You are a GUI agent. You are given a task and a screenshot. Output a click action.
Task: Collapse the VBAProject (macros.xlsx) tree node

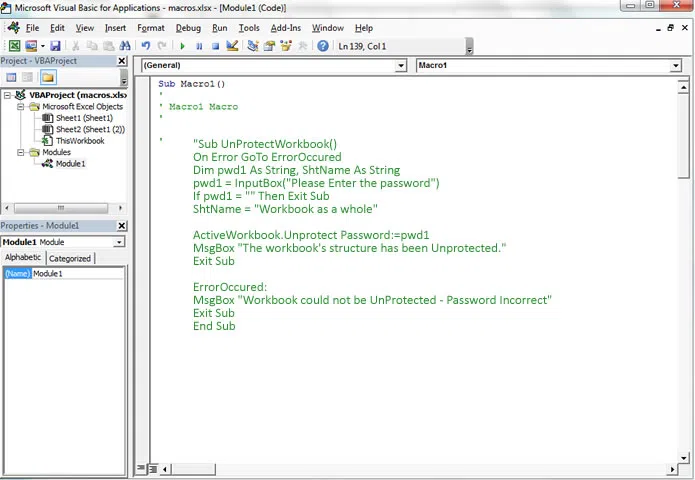pyautogui.click(x=7, y=95)
